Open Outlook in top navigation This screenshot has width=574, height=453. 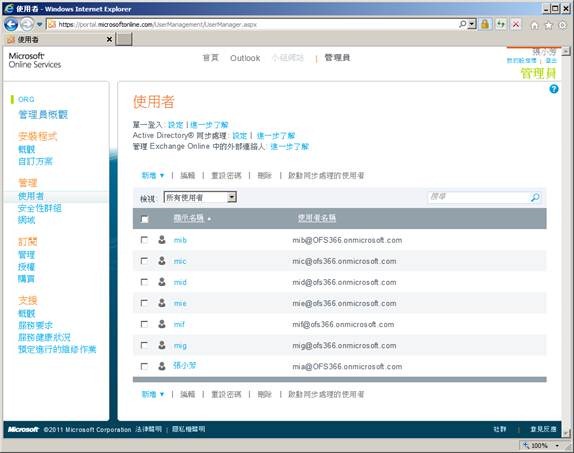coord(245,58)
